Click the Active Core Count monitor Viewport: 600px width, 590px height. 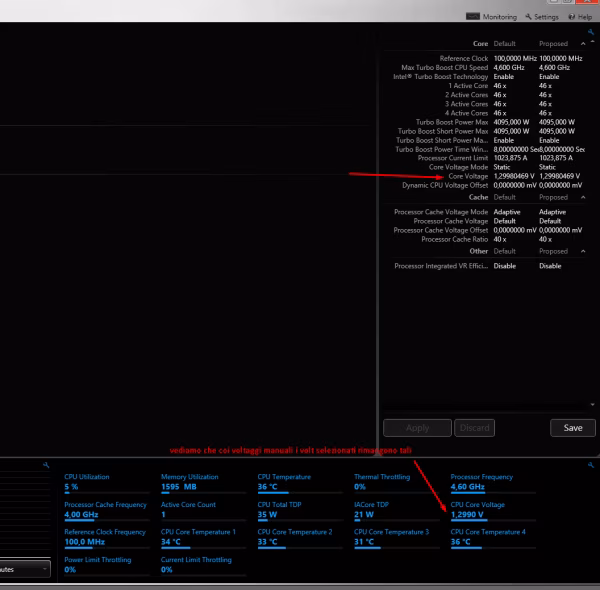pos(203,510)
